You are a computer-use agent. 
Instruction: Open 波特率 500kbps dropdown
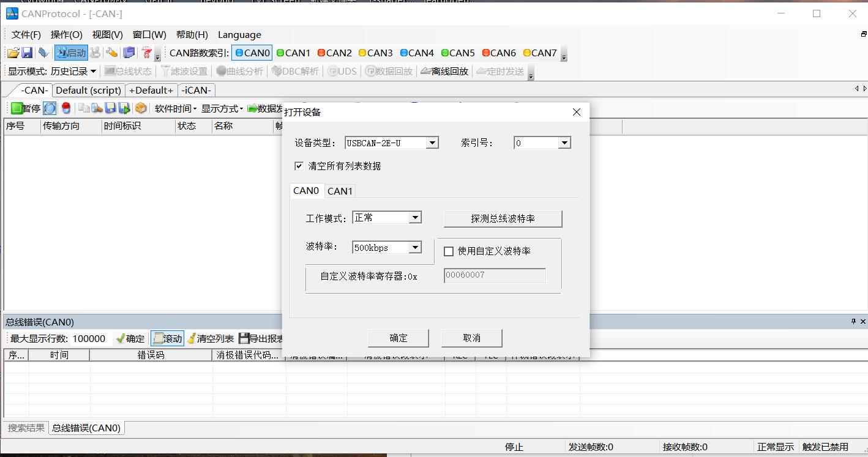[415, 248]
